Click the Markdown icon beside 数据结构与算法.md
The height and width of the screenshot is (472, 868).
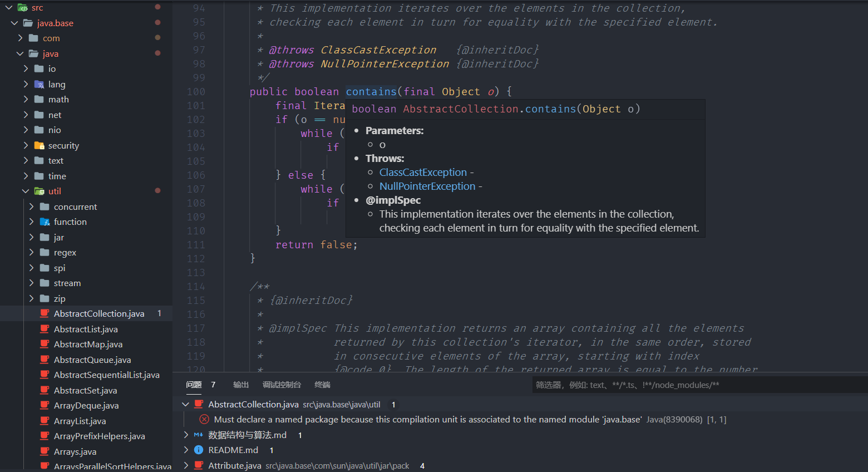coord(199,435)
